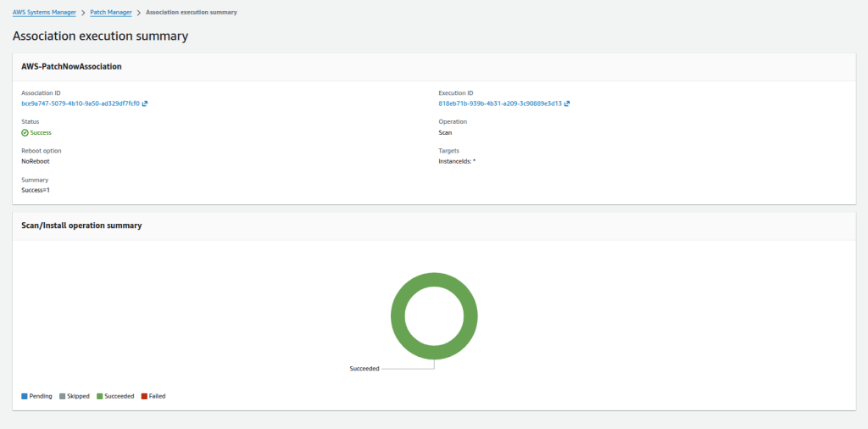Viewport: 868px width, 429px height.
Task: Open the Association ID link bce9a747
Action: (x=81, y=103)
